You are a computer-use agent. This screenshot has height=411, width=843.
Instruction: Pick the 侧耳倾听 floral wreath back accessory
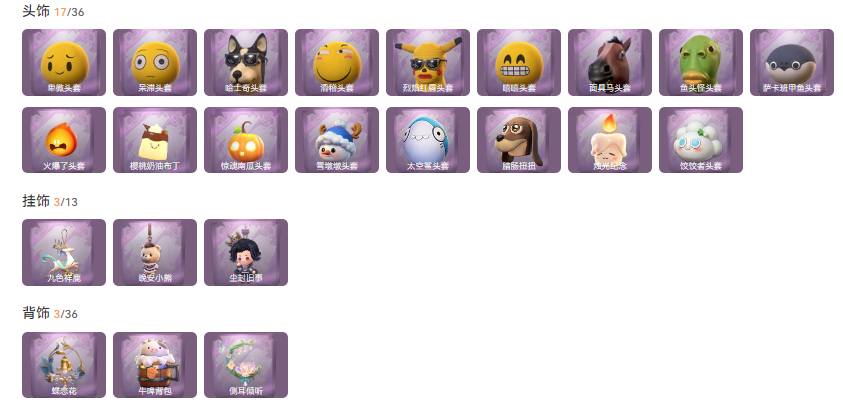click(x=246, y=365)
